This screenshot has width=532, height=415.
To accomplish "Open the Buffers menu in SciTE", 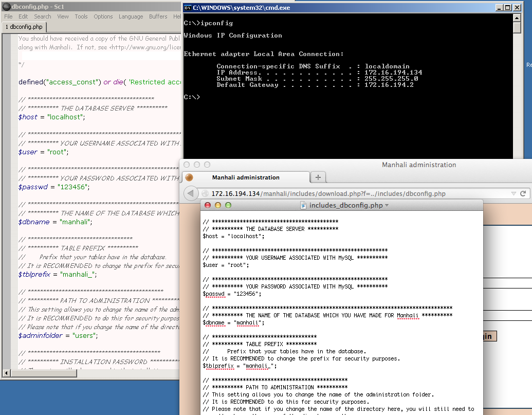I will (158, 16).
